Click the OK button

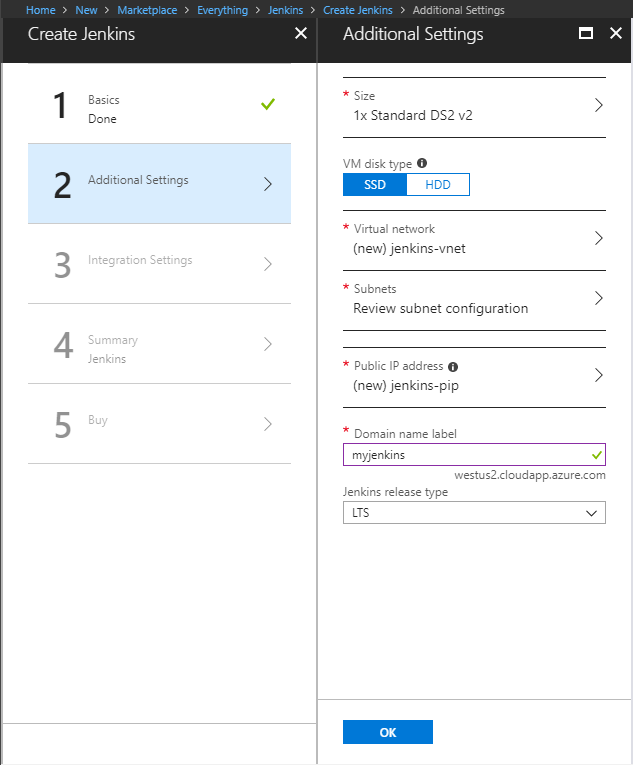tap(388, 732)
